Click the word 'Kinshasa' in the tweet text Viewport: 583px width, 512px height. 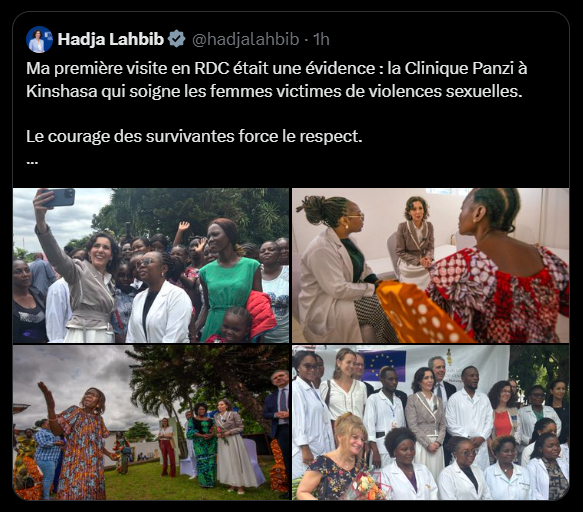pyautogui.click(x=62, y=91)
